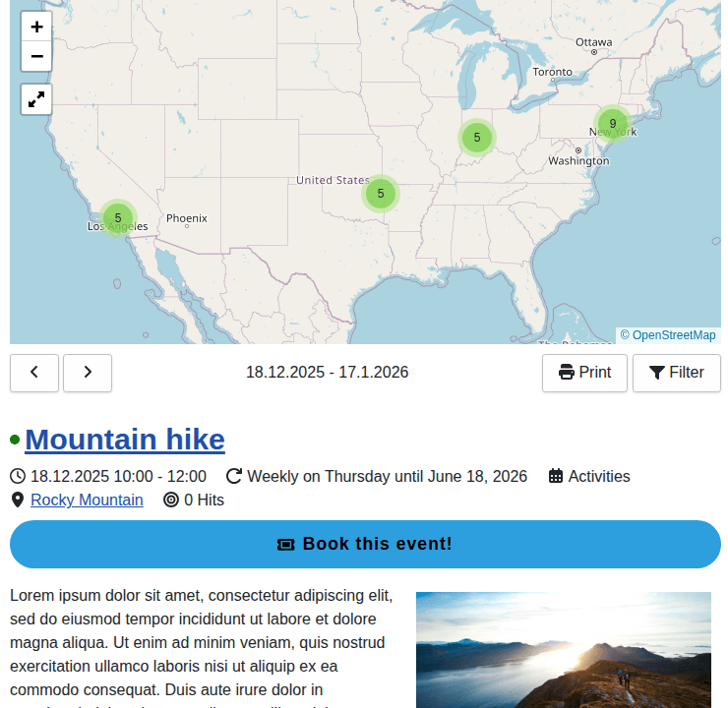Toggle fullscreen map view
The image size is (728, 708).
point(36,99)
